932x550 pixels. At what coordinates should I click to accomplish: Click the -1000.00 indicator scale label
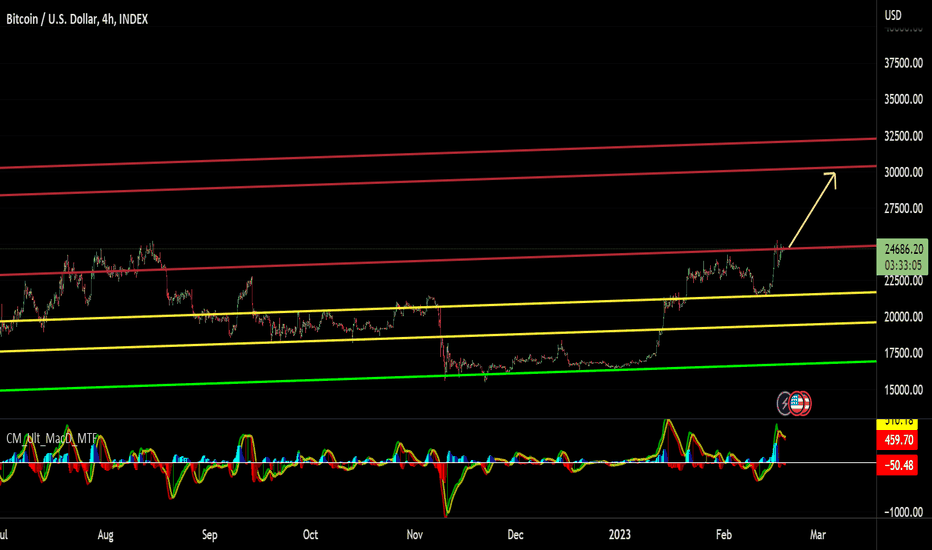coord(903,513)
